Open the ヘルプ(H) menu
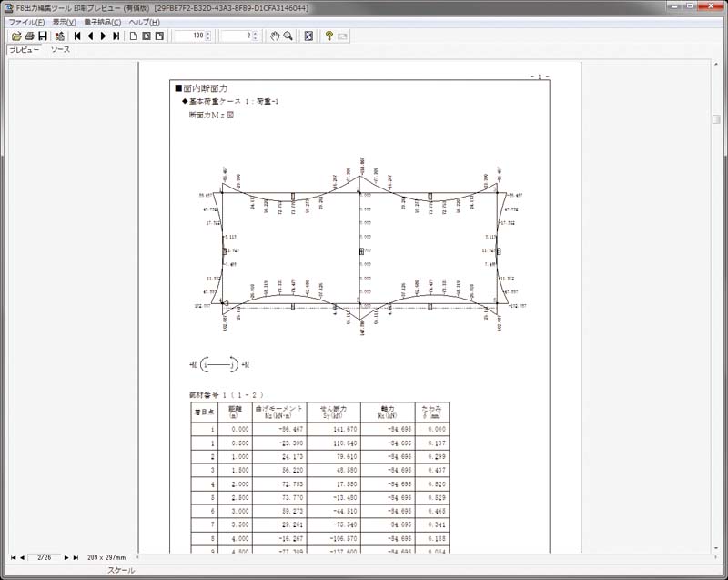The height and width of the screenshot is (580, 728). [x=145, y=22]
